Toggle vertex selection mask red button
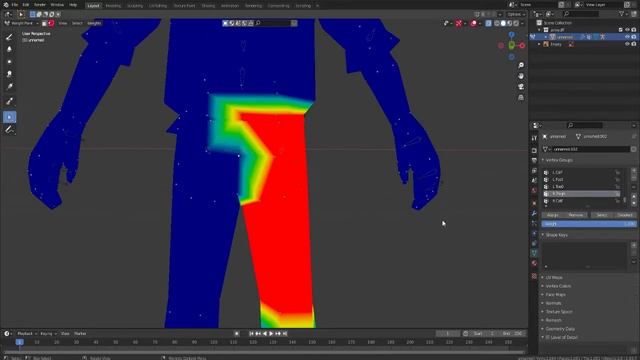This screenshot has height=360, width=640. (51, 23)
